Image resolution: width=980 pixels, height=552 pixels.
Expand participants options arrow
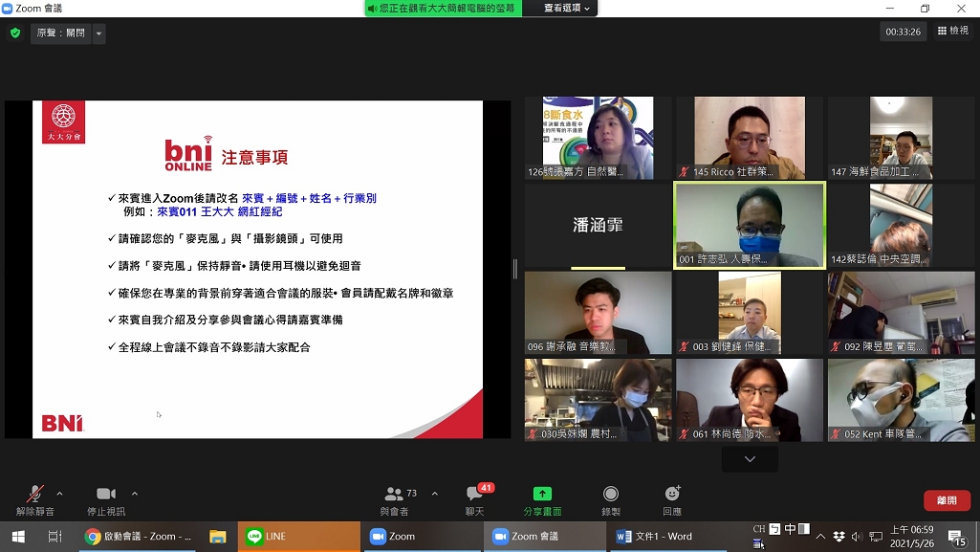point(434,494)
